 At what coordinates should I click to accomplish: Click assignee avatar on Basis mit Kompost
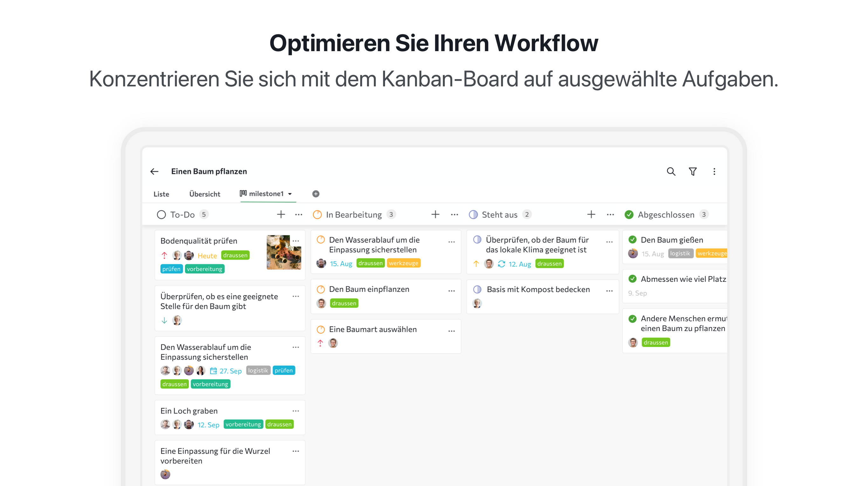tap(477, 304)
